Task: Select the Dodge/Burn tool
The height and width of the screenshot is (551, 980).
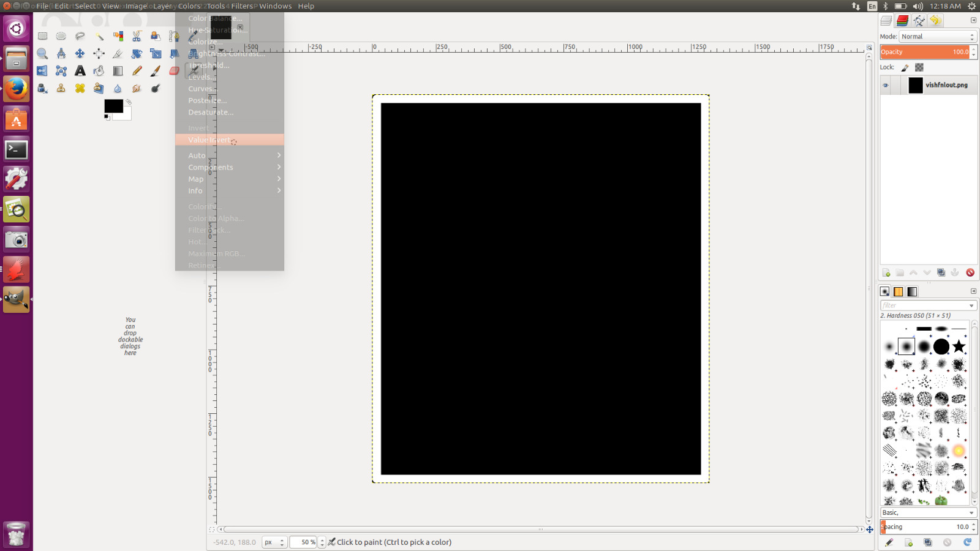Action: click(x=156, y=89)
